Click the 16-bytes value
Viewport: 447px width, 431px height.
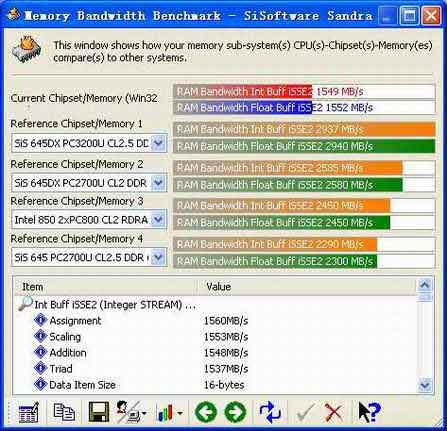(224, 384)
